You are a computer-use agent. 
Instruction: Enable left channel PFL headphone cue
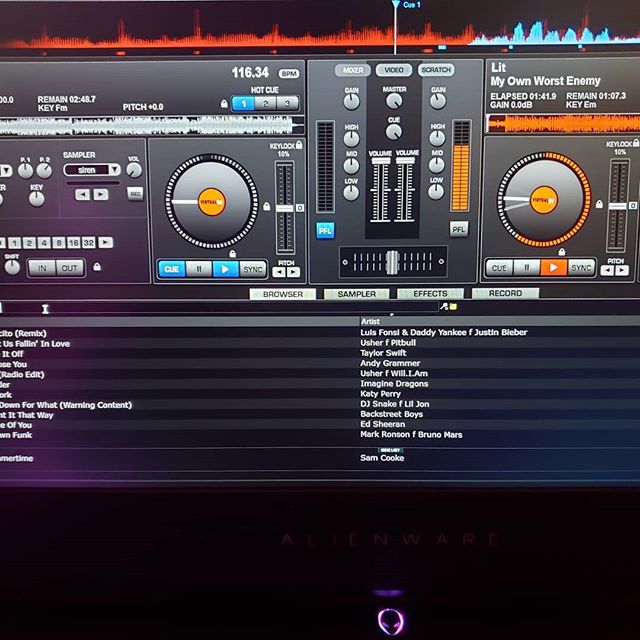point(325,231)
